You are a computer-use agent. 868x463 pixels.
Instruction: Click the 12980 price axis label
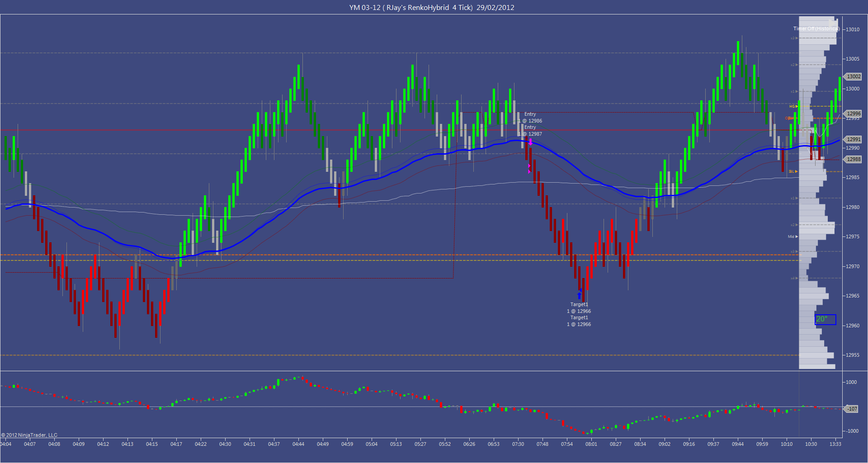853,207
